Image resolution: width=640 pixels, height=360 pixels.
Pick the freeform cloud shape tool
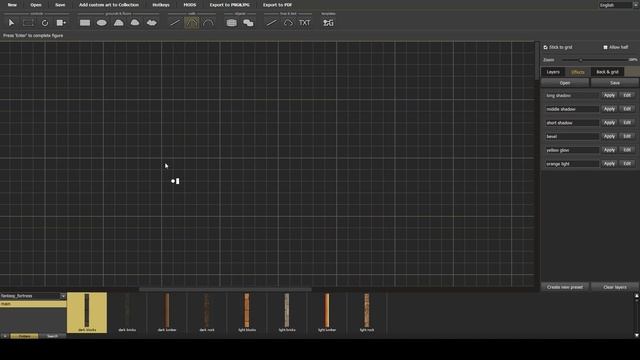click(x=152, y=23)
